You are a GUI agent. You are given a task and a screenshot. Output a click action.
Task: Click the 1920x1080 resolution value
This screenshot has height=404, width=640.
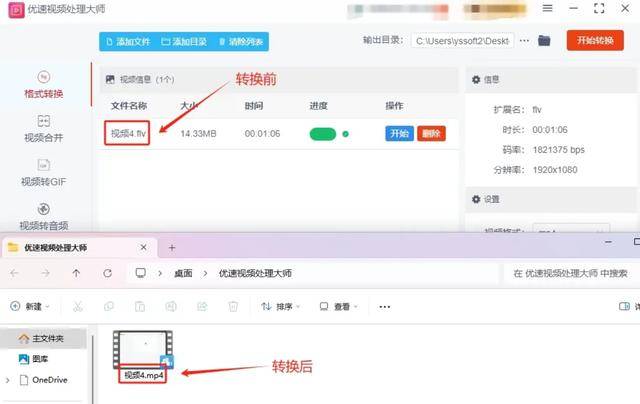555,170
